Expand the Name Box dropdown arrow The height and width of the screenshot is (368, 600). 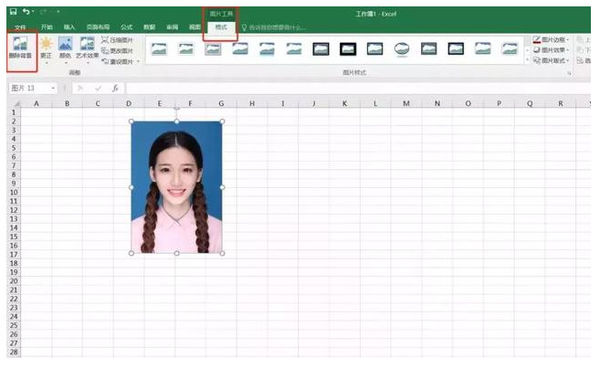[x=53, y=88]
